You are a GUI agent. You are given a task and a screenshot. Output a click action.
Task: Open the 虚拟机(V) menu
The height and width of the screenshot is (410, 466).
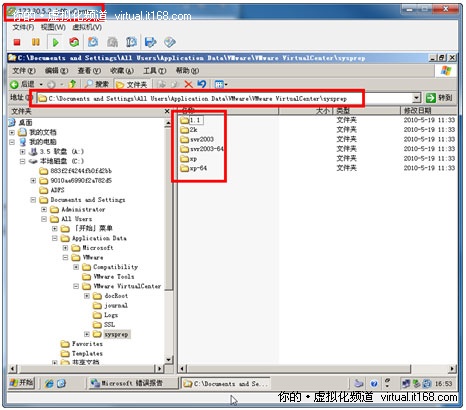(87, 27)
